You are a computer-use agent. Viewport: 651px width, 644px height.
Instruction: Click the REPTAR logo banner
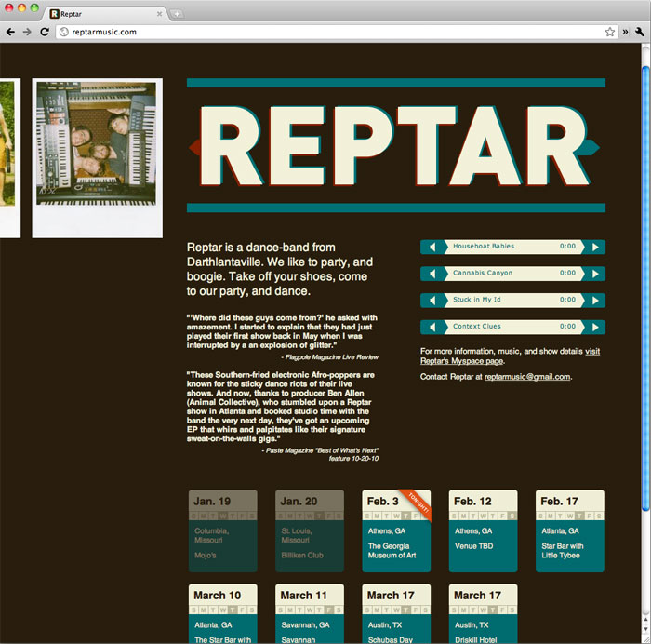[x=396, y=145]
